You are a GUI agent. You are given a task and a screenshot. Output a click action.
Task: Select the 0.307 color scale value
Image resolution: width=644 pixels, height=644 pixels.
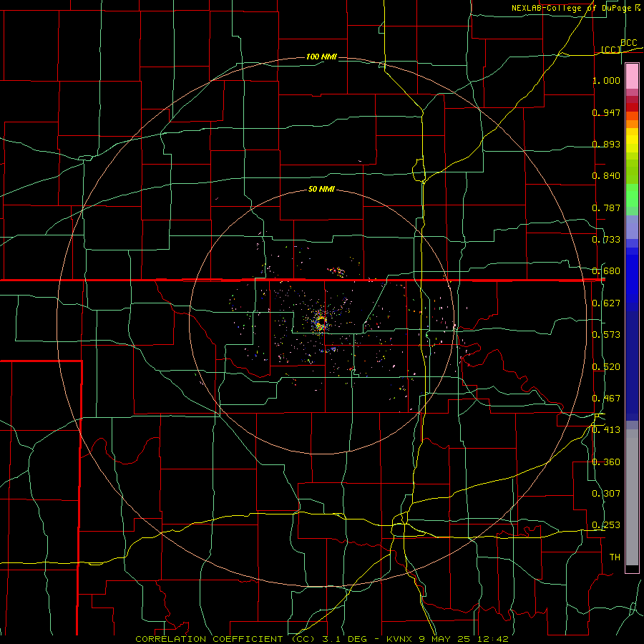(606, 494)
